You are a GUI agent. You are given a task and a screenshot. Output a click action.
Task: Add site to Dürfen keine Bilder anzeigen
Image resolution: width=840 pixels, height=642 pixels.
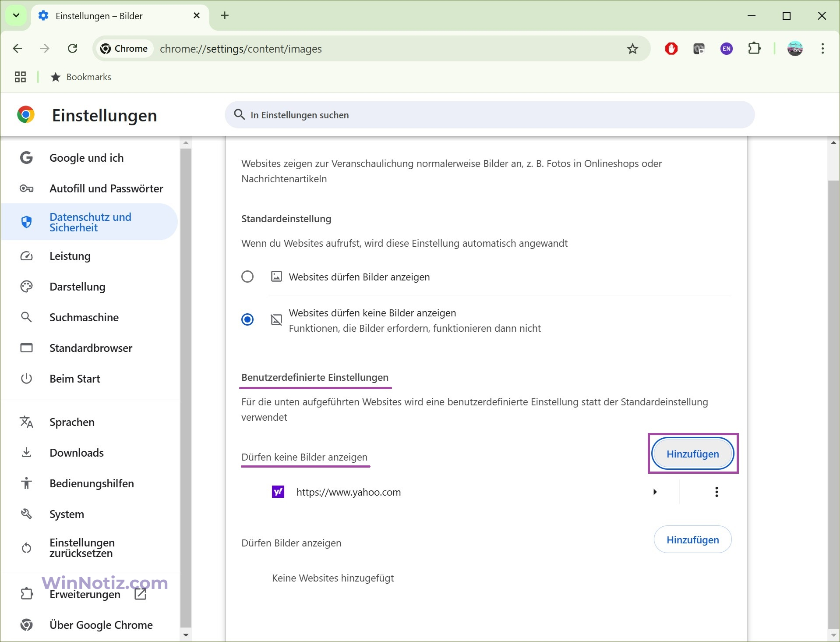(x=692, y=454)
